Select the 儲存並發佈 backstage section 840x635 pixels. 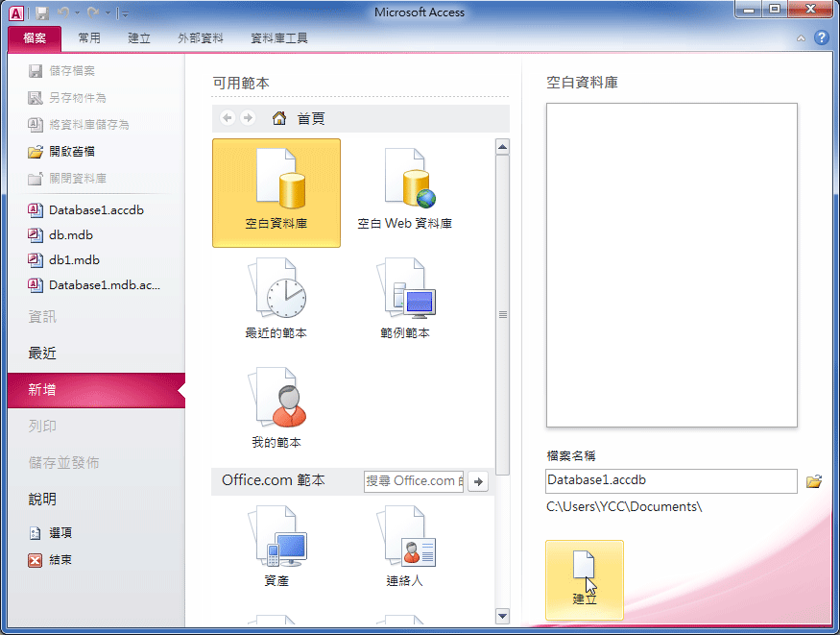[63, 462]
